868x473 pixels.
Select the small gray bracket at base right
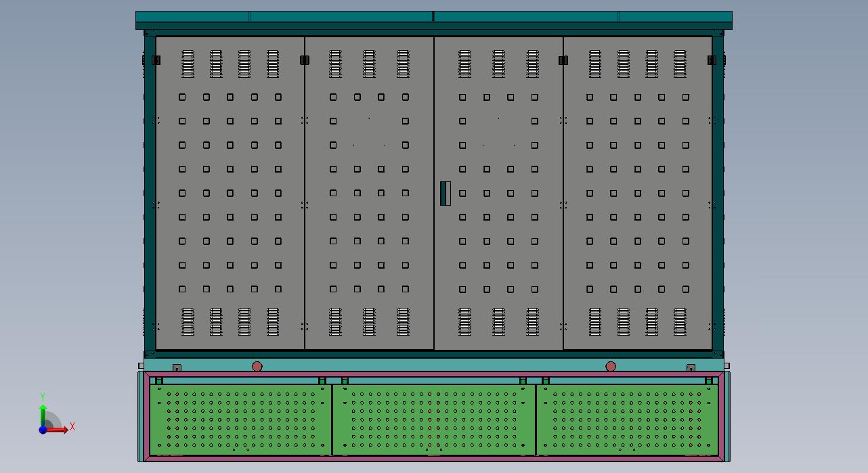(x=691, y=368)
